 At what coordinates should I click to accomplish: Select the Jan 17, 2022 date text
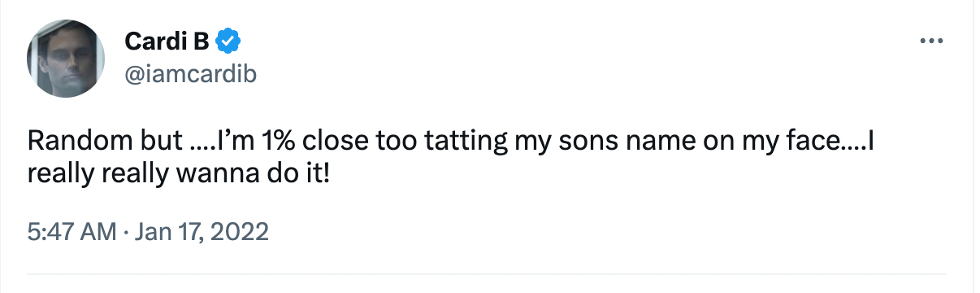click(203, 233)
